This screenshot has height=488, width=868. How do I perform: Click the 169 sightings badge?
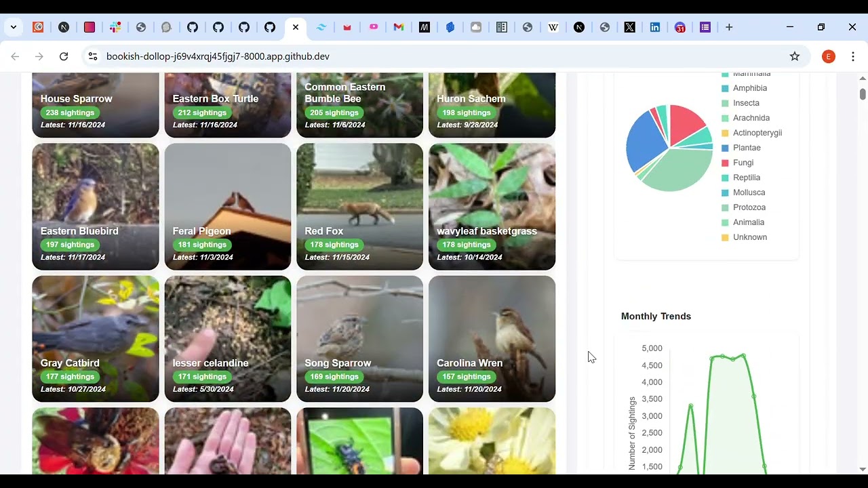coord(334,377)
